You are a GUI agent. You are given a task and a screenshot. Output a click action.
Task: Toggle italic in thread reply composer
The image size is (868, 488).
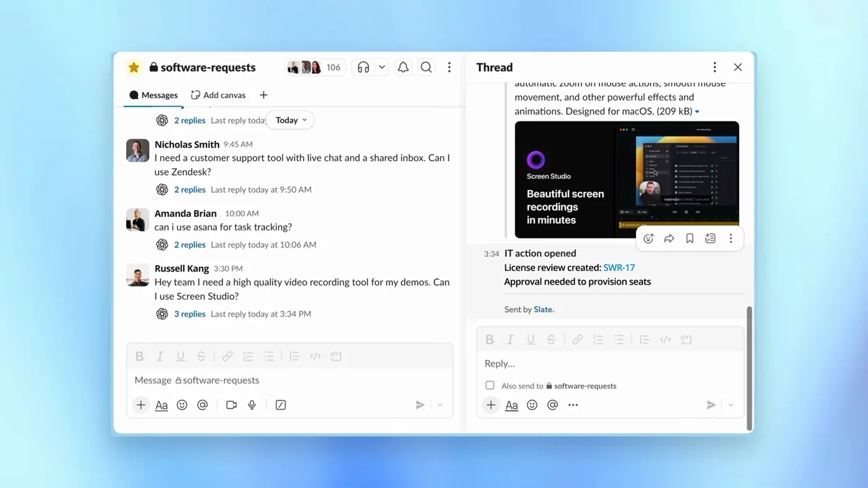(x=510, y=340)
